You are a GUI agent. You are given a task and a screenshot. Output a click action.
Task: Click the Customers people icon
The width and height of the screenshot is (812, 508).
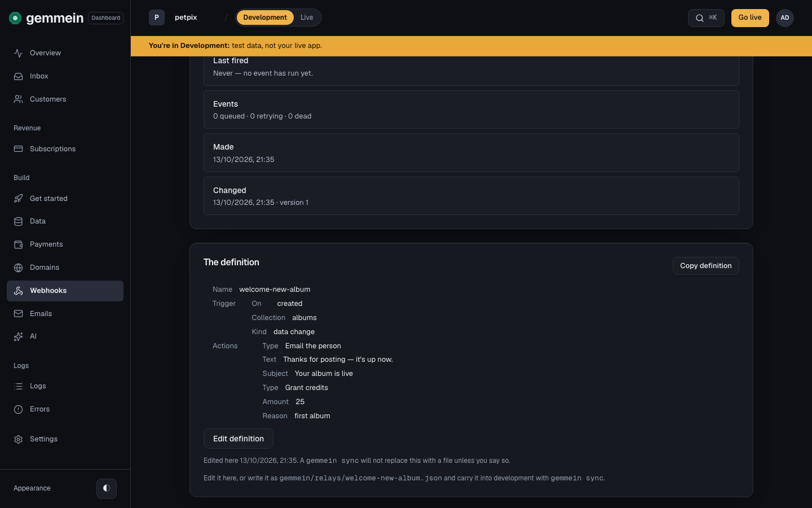click(19, 99)
